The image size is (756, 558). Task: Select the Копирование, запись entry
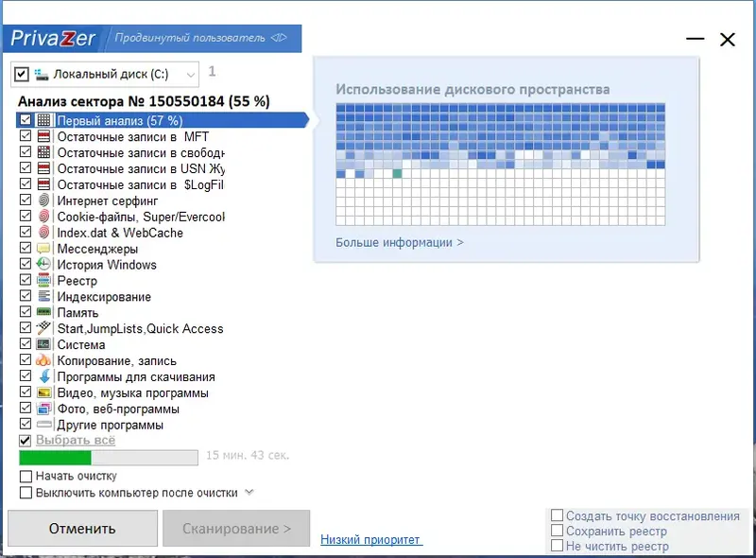click(x=116, y=360)
